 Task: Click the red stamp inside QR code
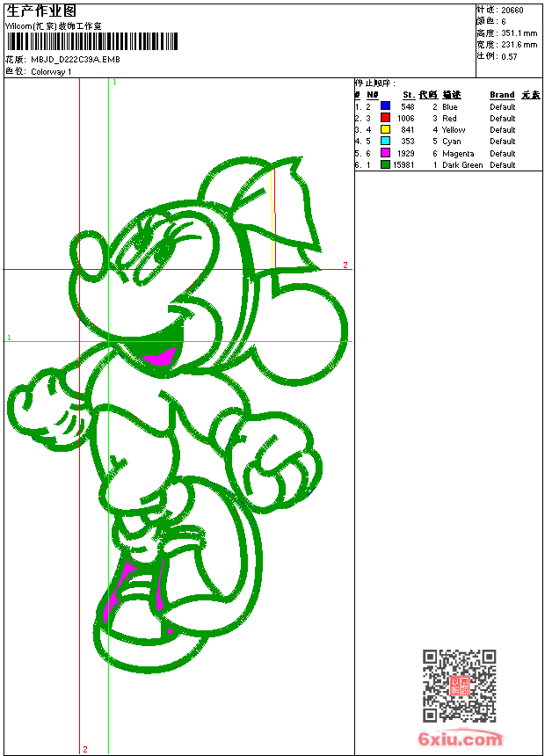[460, 687]
